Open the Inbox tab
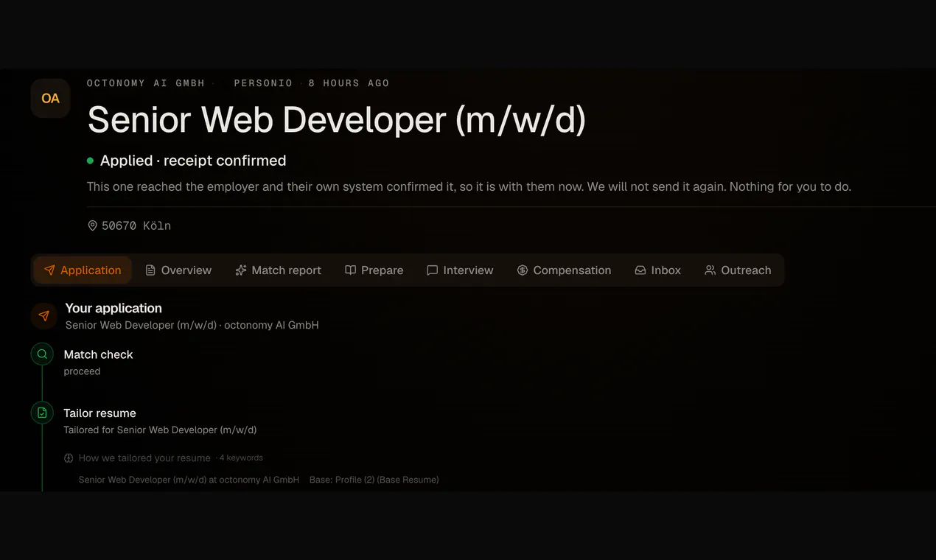The image size is (936, 560). (x=658, y=270)
